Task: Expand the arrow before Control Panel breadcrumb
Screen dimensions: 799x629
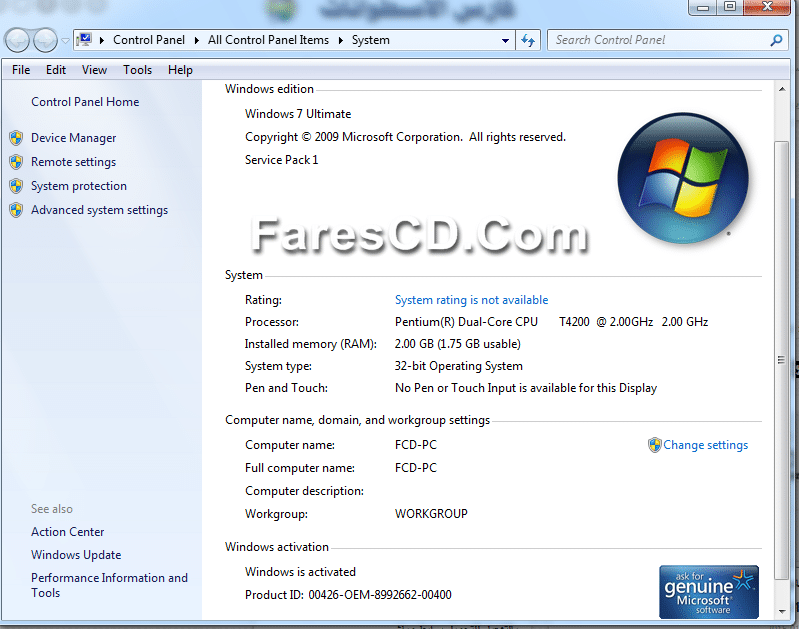Action: pos(102,40)
